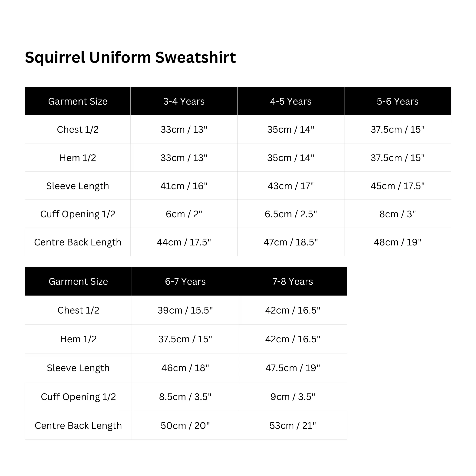Click the Squirrel Uniform Sweatshirt title
Viewport: 476px width, 476px height.
click(130, 57)
